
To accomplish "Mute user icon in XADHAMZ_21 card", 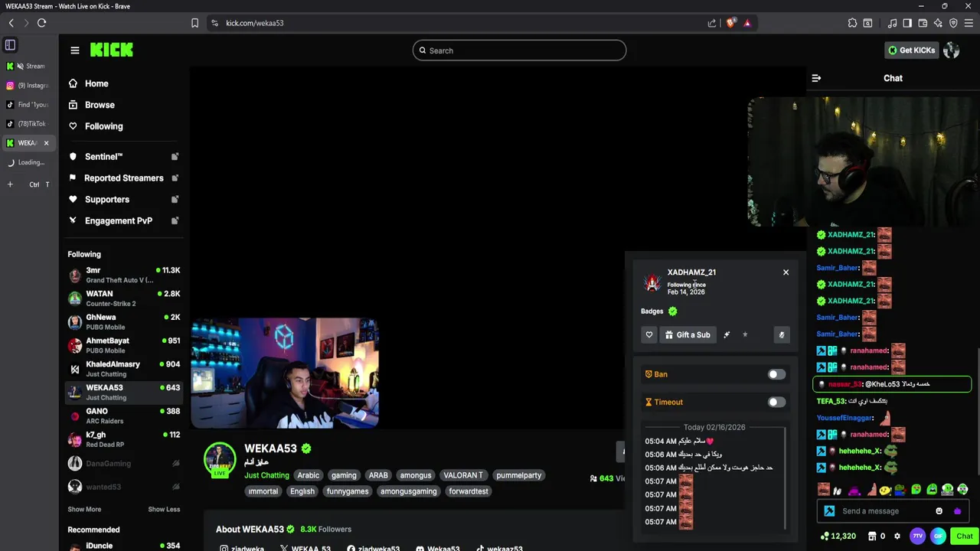I will (x=782, y=334).
